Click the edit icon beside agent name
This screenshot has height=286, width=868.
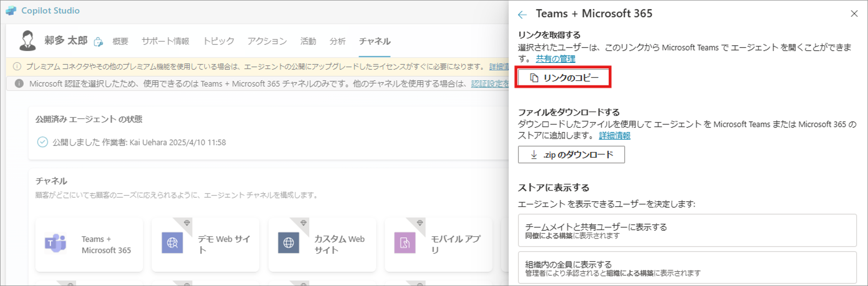(x=98, y=42)
